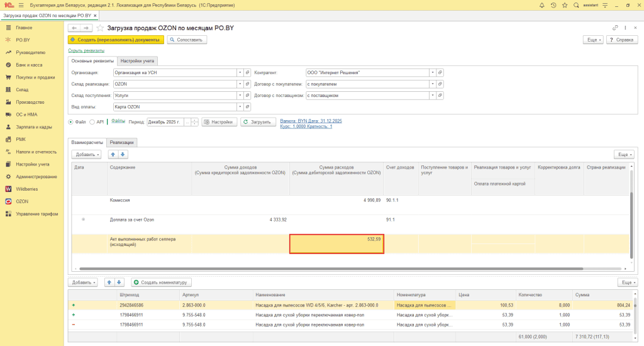
Task: Open the Wildberries section
Action: (x=26, y=189)
